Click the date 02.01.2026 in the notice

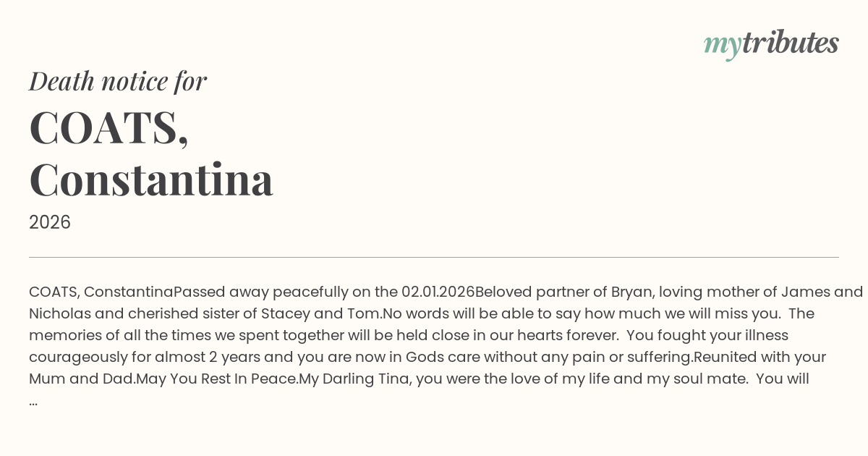(x=438, y=292)
